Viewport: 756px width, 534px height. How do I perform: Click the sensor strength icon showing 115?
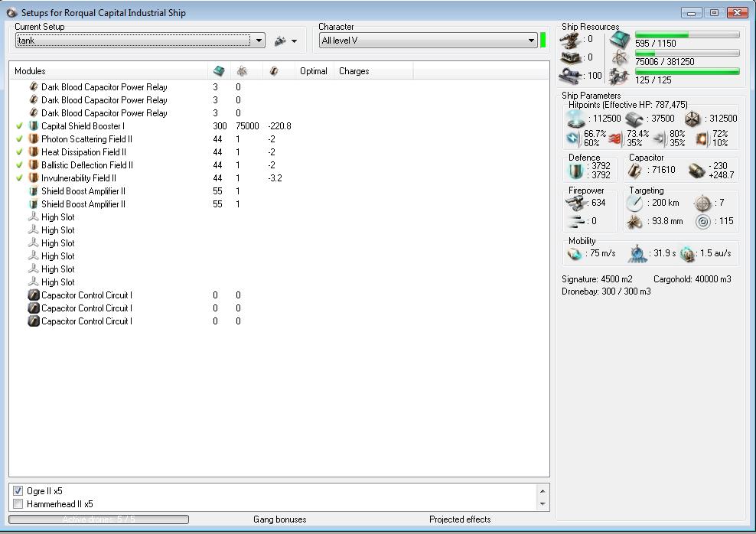(703, 222)
